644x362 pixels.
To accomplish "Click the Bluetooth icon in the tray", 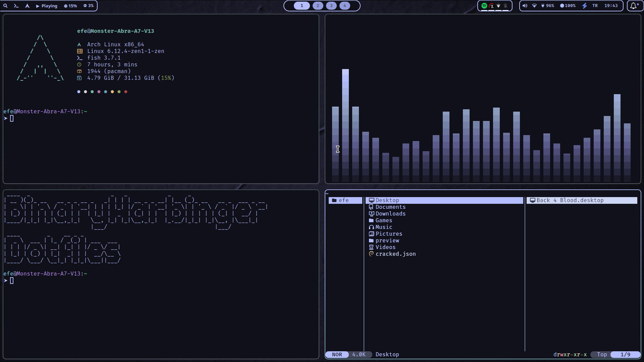I will [506, 6].
